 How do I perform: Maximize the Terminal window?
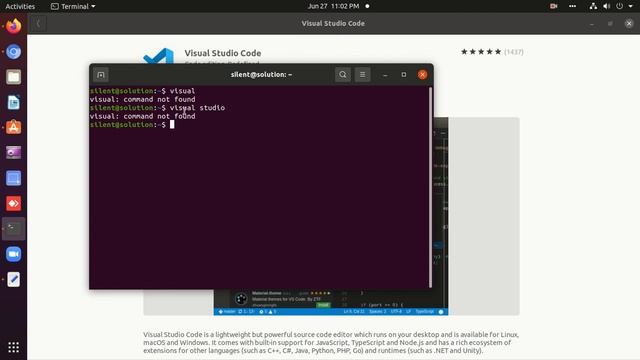(404, 75)
